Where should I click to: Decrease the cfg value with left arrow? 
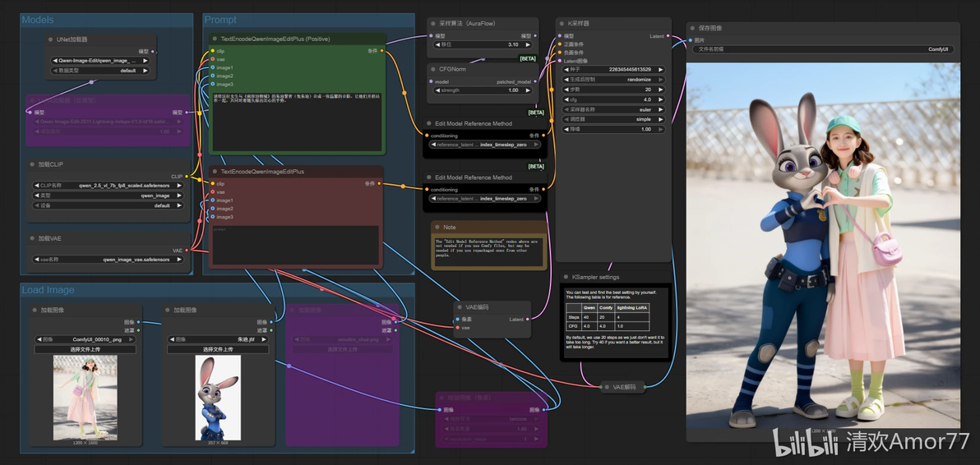[565, 99]
